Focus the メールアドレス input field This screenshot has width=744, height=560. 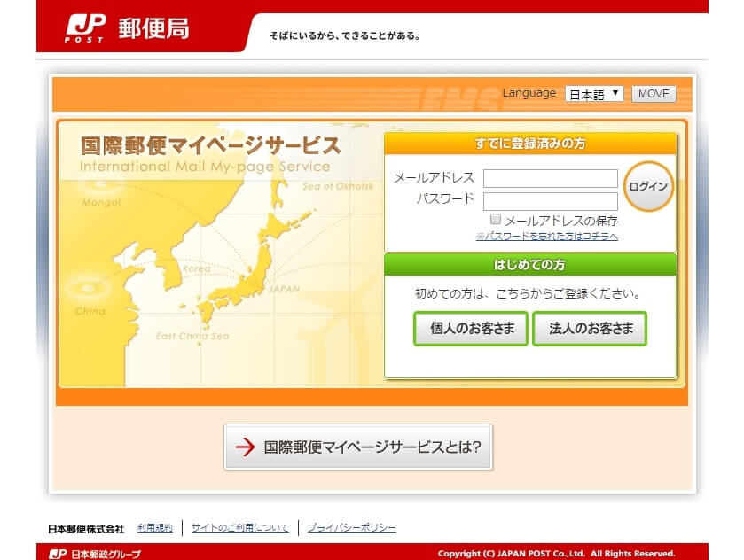(x=550, y=179)
